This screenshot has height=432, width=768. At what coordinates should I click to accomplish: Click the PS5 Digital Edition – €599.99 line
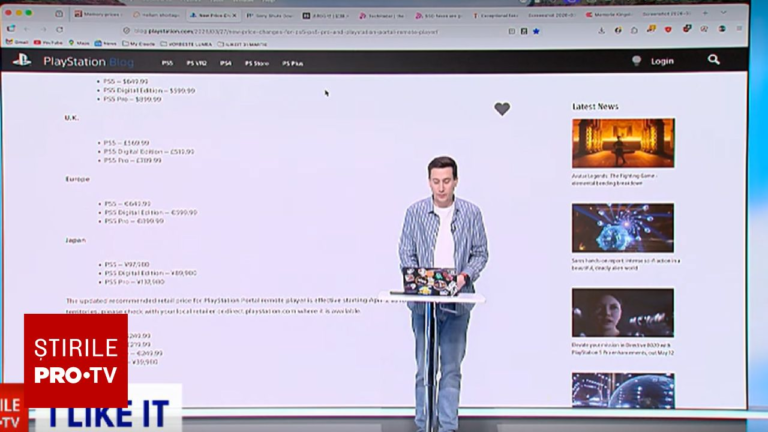tap(151, 213)
